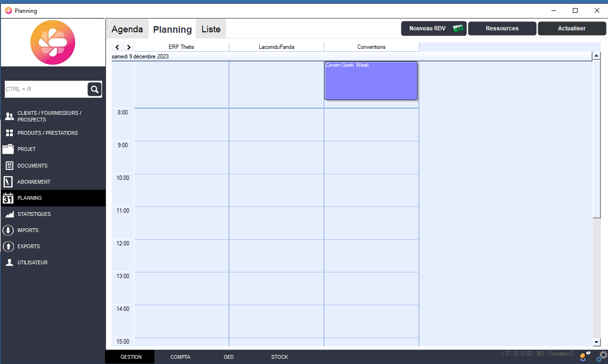
Task: Go to next day with right chevron
Action: coord(129,47)
